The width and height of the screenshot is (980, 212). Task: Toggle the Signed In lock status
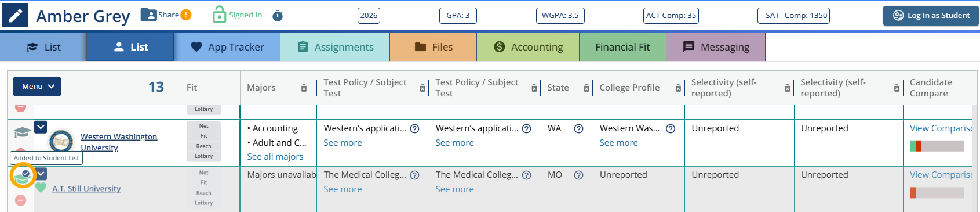pos(238,15)
